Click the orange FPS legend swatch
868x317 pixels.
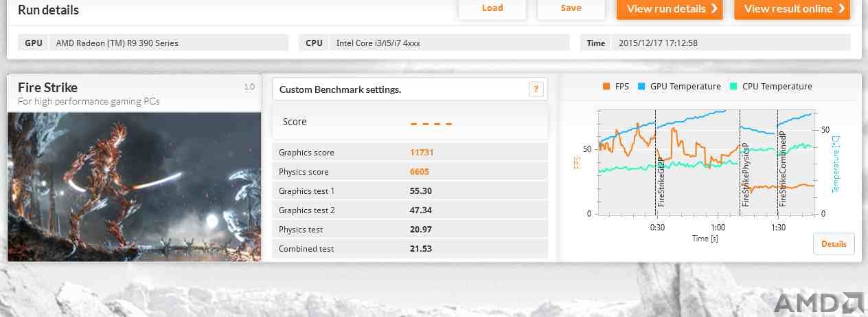(x=606, y=87)
